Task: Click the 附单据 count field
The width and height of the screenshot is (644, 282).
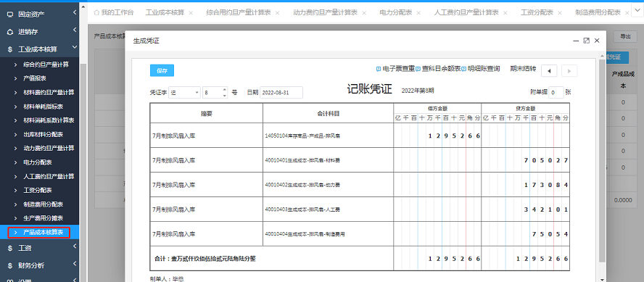Action: (x=556, y=92)
